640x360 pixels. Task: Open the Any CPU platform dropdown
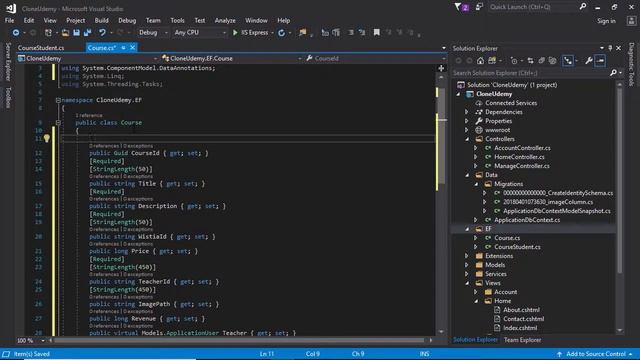coord(200,33)
